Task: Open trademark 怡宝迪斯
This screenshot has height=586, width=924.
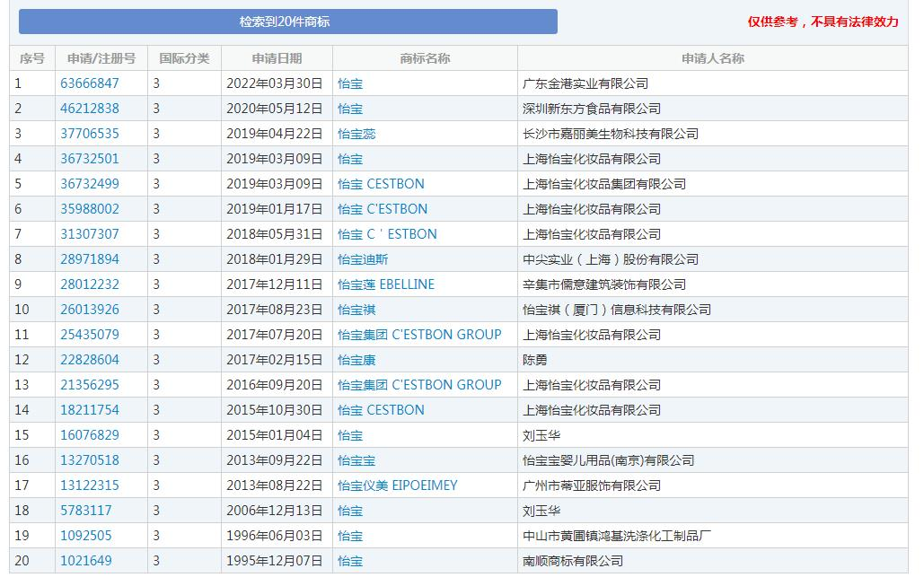Action: click(x=363, y=259)
